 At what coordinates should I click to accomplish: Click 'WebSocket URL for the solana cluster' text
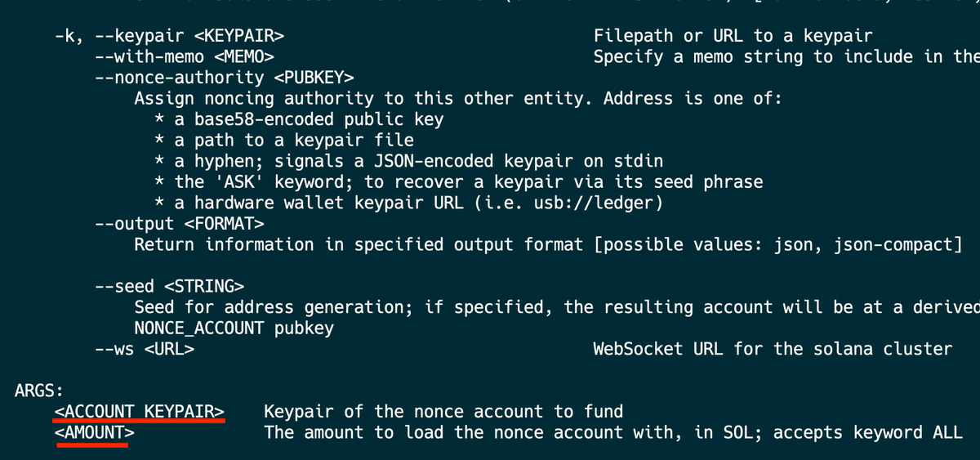[x=773, y=349]
